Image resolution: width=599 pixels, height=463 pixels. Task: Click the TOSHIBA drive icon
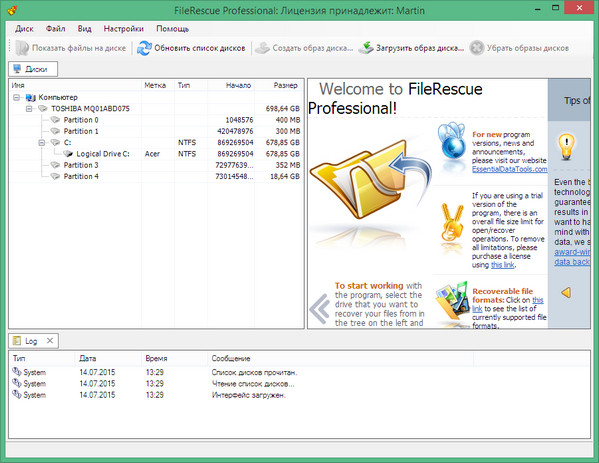click(43, 109)
